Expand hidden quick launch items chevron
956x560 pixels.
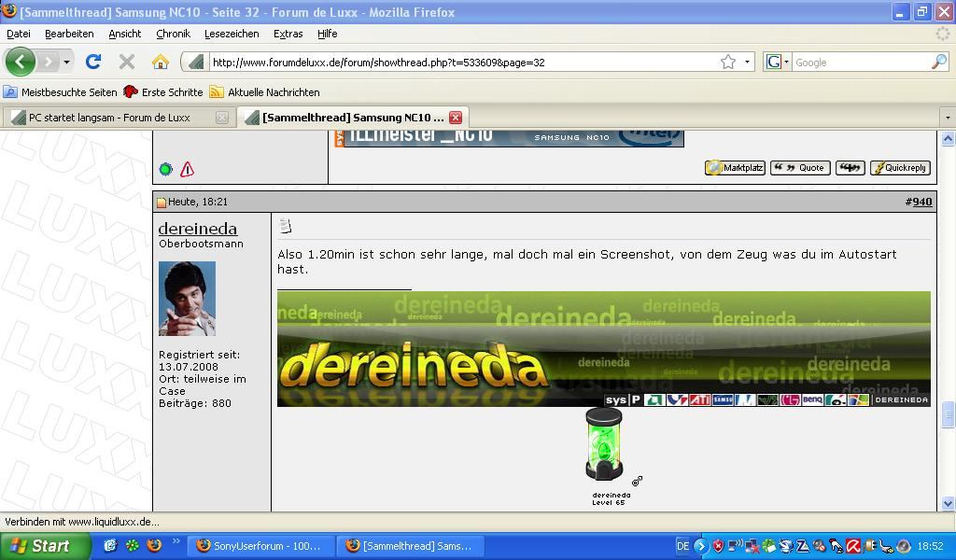coord(176,541)
